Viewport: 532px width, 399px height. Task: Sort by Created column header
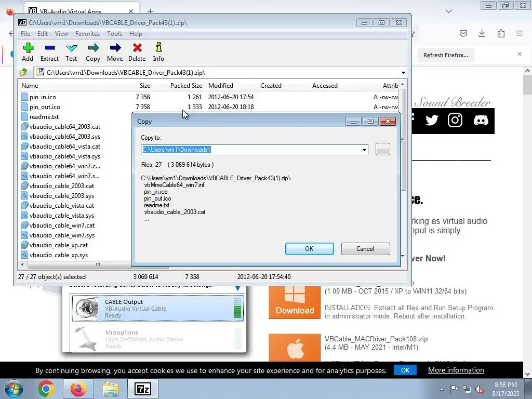(283, 86)
